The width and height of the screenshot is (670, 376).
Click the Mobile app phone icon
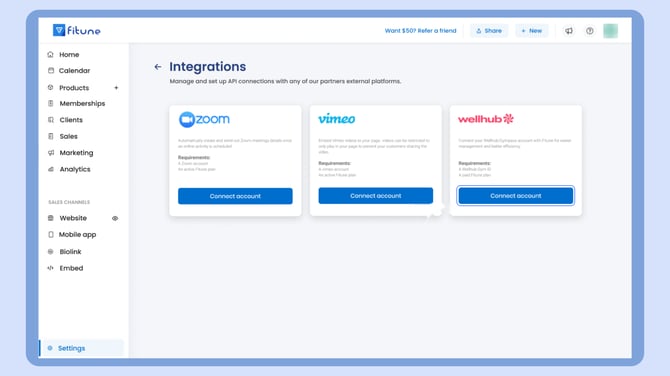(51, 235)
